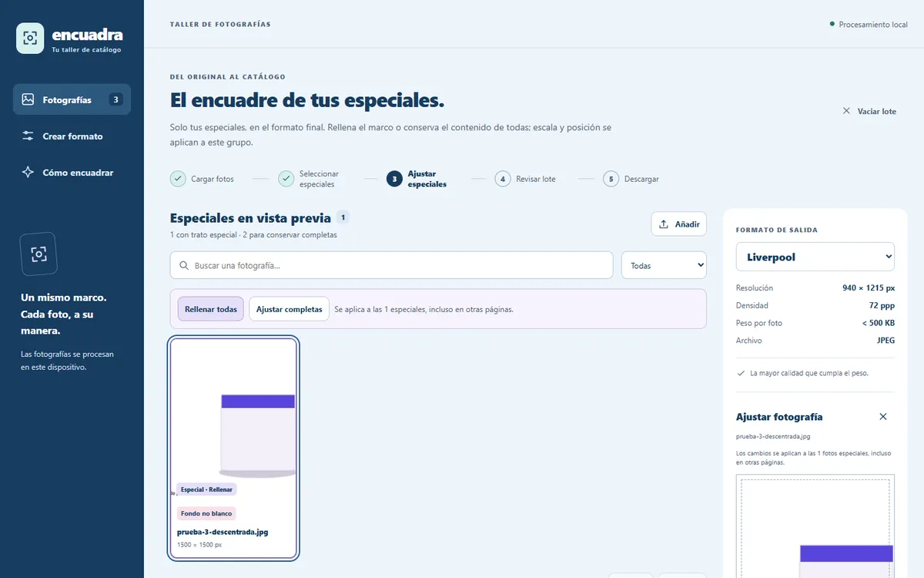Click the Cargar fotos checkmark circle
Image resolution: width=924 pixels, height=578 pixels.
pyautogui.click(x=178, y=179)
